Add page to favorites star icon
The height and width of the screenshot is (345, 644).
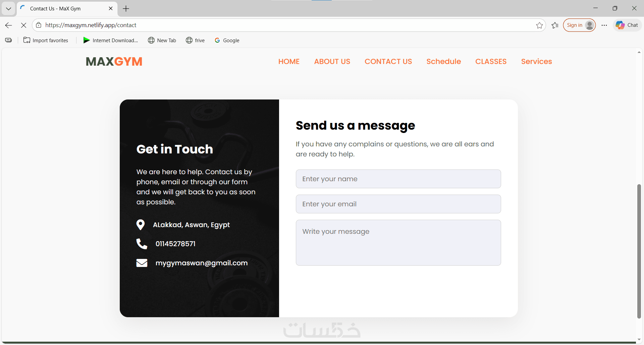coord(539,25)
